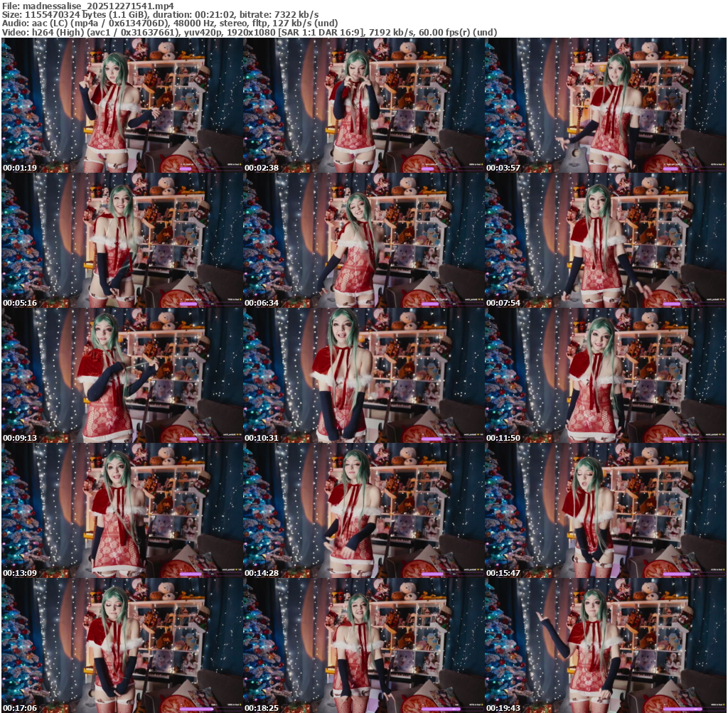Open the 00:06:34 preview frame

click(363, 240)
